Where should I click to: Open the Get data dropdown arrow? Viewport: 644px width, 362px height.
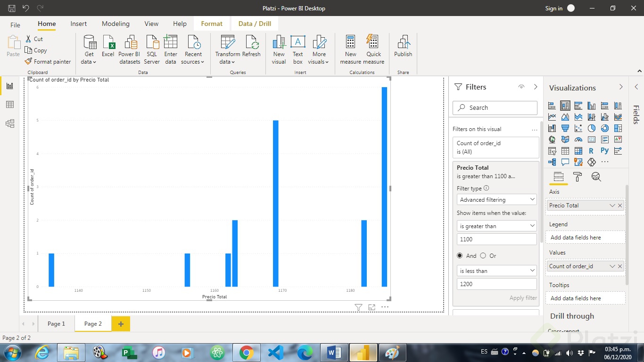point(94,62)
